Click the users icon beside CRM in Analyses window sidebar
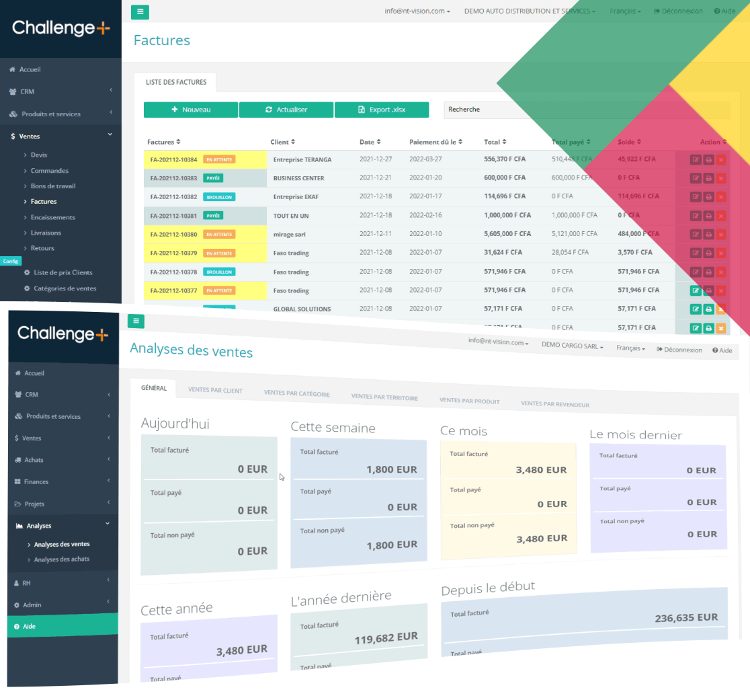The width and height of the screenshot is (750, 700). [x=18, y=394]
